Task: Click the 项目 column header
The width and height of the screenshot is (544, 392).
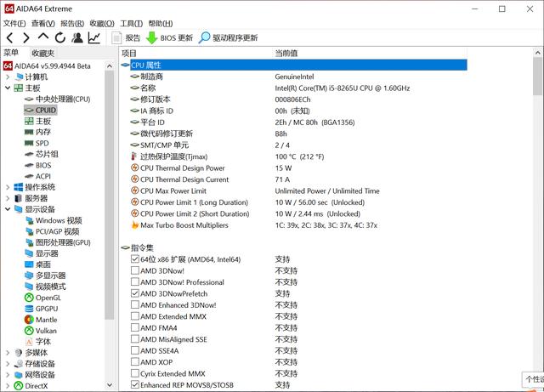Action: (x=196, y=53)
